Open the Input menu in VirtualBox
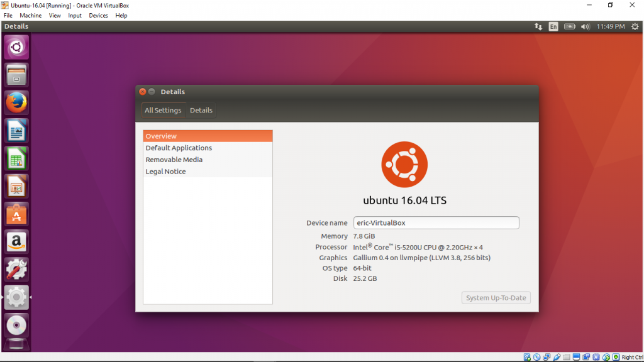The height and width of the screenshot is (362, 644). [75, 16]
